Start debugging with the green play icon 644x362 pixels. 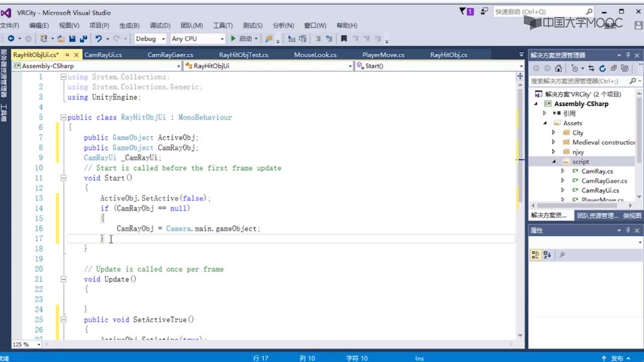tap(233, 39)
